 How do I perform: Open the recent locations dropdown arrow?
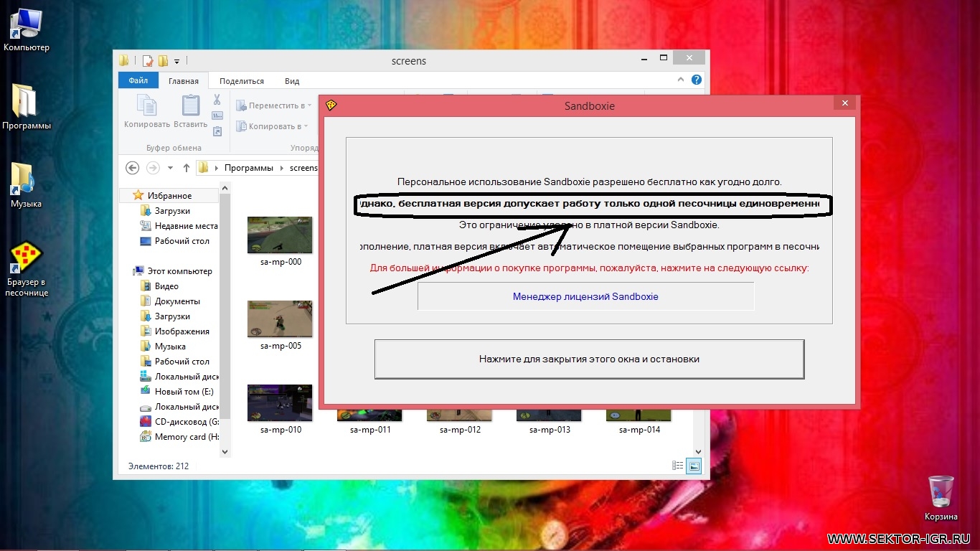point(170,168)
